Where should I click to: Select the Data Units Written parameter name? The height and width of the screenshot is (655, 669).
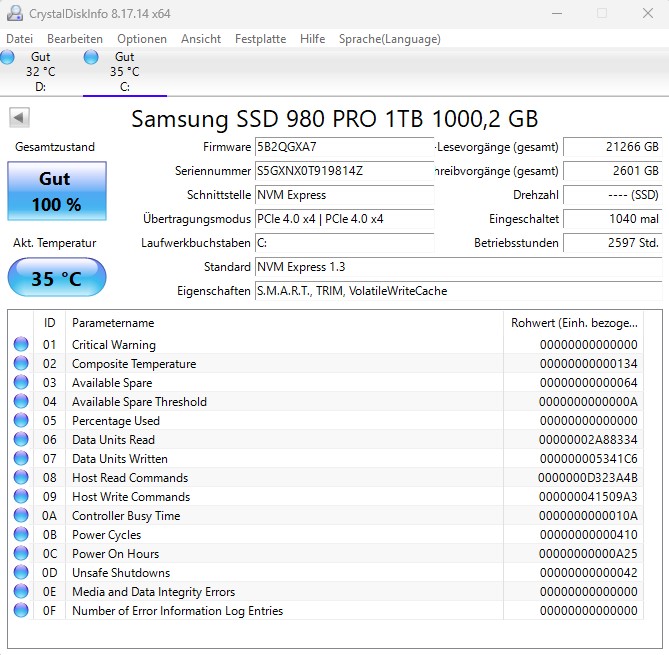pyautogui.click(x=119, y=459)
